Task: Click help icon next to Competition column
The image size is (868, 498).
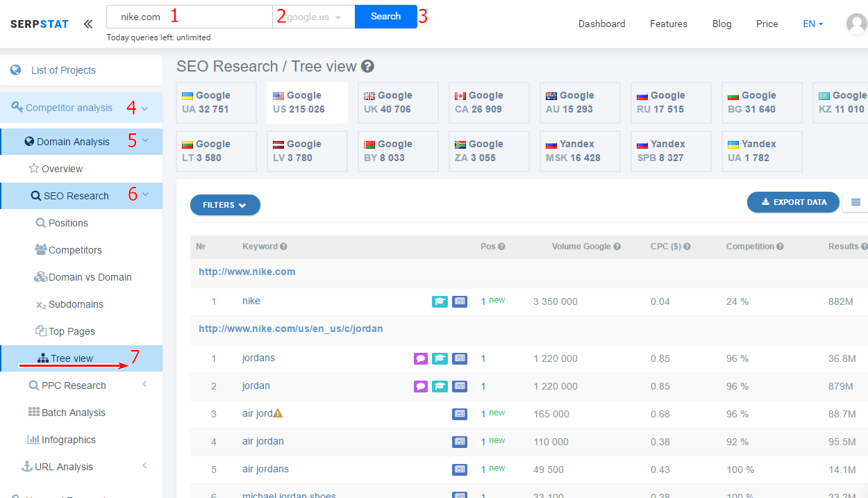Action: click(781, 247)
